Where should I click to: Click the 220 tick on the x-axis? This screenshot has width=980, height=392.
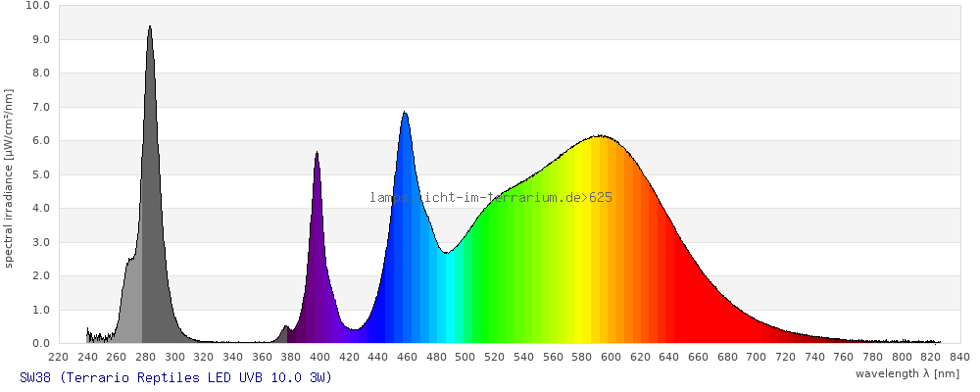tap(59, 357)
